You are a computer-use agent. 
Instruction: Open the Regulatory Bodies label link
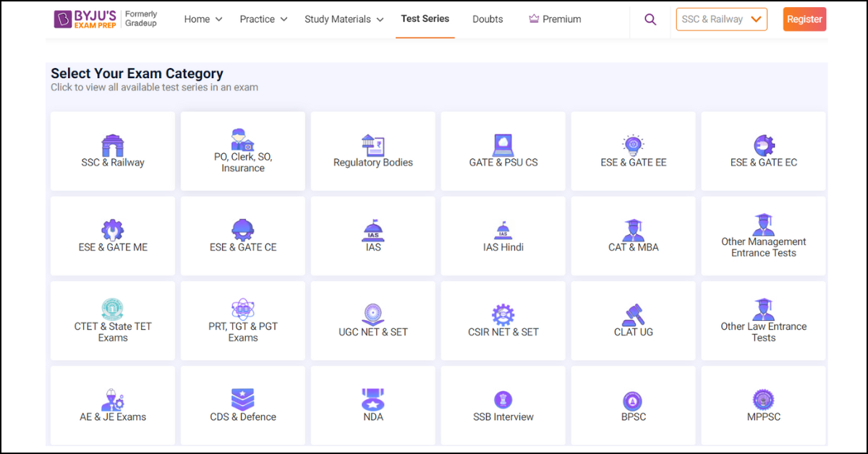(x=373, y=163)
